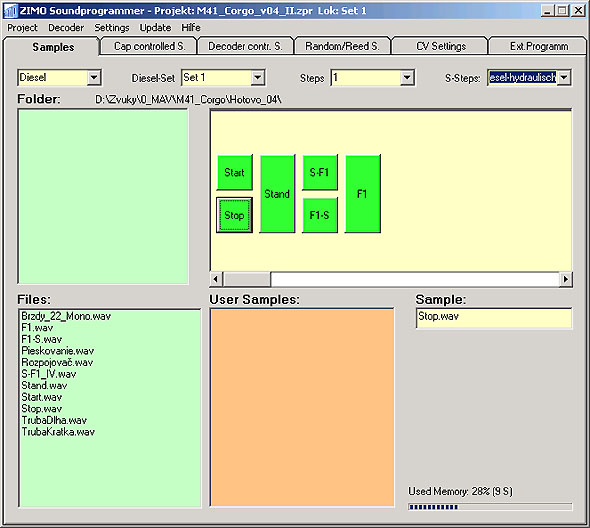Select the S-F1 sample block

tap(319, 172)
